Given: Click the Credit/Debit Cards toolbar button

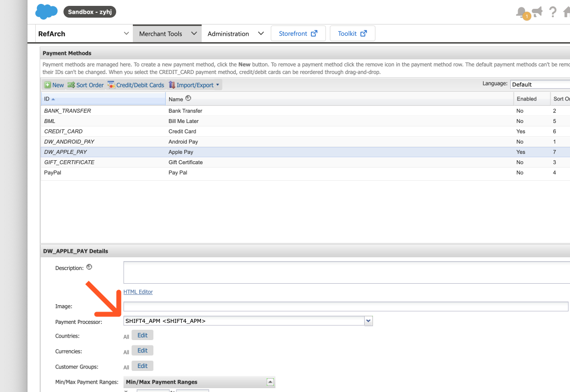Looking at the screenshot, I should pos(136,85).
